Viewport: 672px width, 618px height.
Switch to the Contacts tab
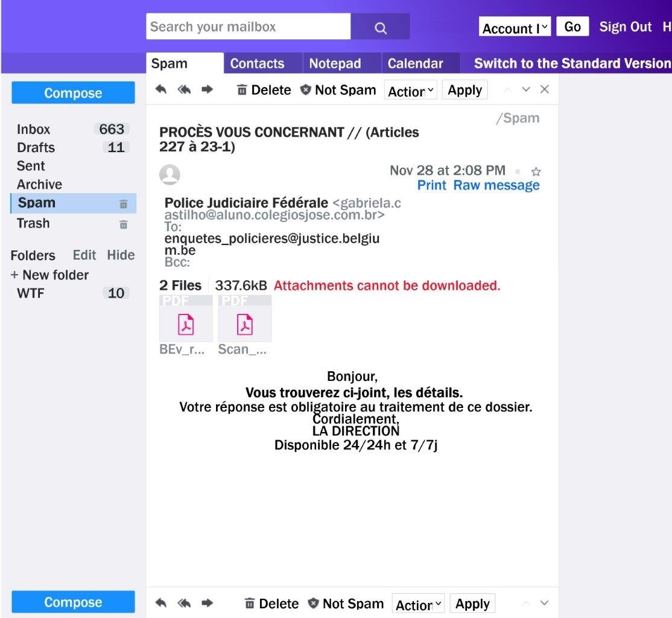257,63
